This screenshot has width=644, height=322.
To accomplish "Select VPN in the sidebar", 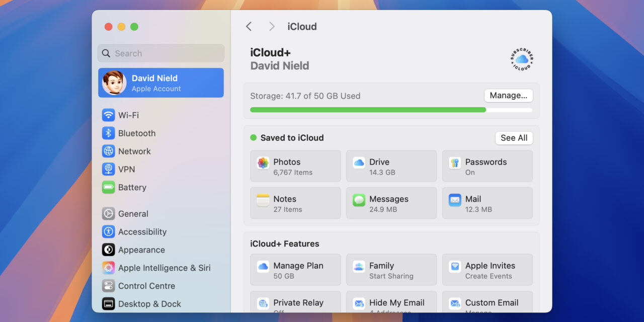I will click(126, 170).
